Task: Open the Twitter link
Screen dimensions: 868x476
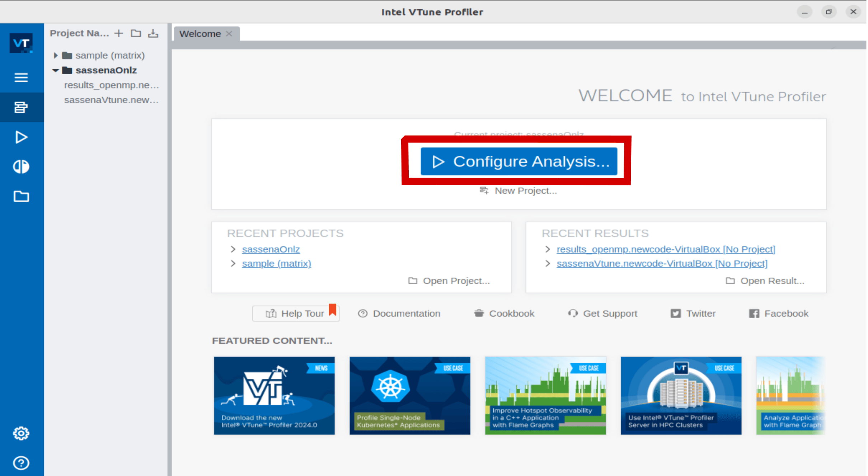Action: coord(693,314)
